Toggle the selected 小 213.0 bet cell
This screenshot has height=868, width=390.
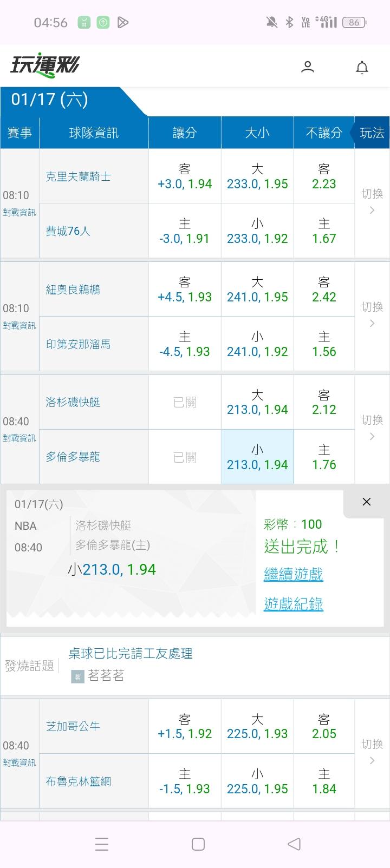click(257, 457)
